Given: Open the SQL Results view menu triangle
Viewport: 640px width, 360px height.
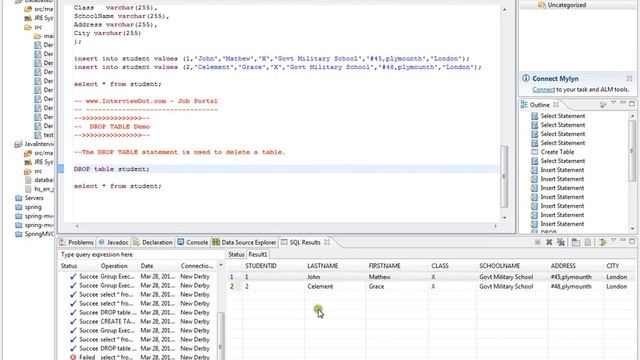Looking at the screenshot, I should [613, 241].
